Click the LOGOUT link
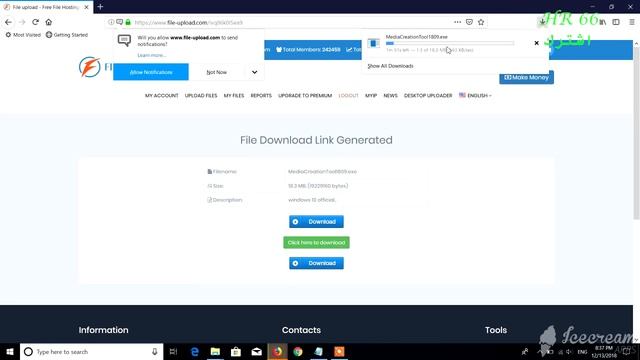640x360 pixels. point(348,96)
